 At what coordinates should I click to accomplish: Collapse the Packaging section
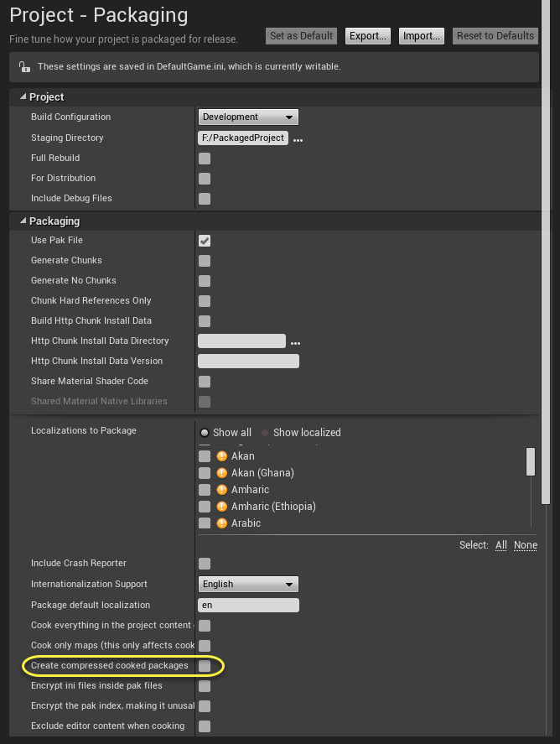pyautogui.click(x=23, y=221)
